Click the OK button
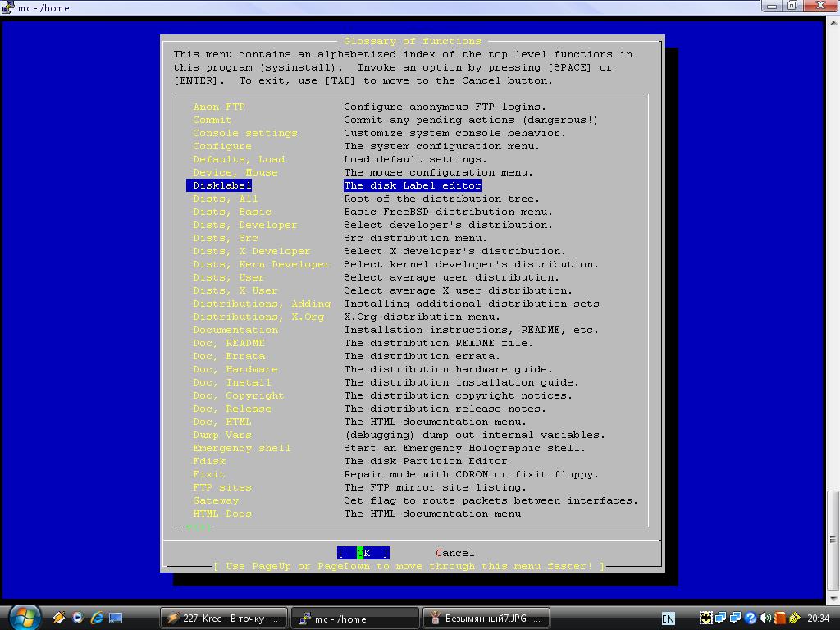The height and width of the screenshot is (630, 840). coord(363,553)
